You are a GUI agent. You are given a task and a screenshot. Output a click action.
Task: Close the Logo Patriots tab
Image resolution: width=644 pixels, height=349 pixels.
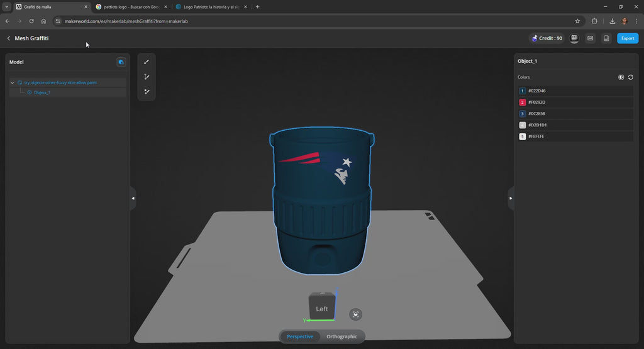click(245, 7)
